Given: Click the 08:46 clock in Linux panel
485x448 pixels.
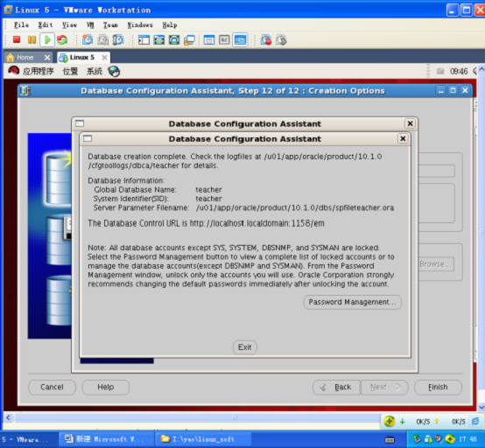Looking at the screenshot, I should (x=459, y=72).
